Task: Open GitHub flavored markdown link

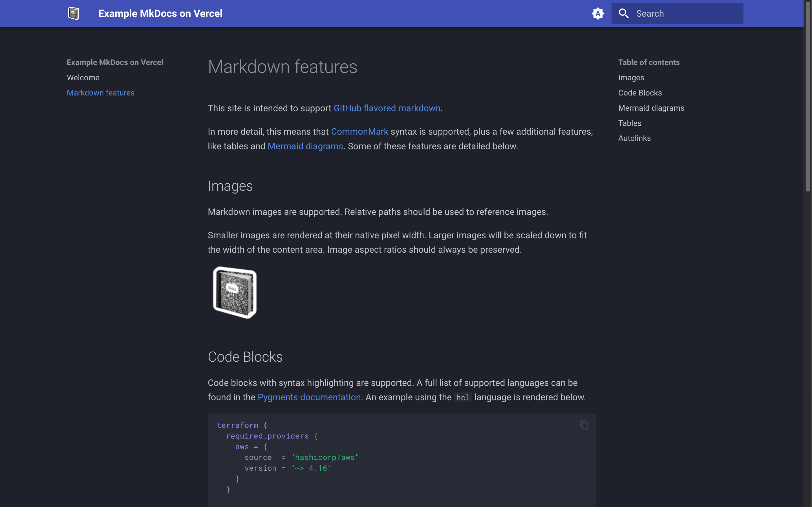Action: (x=387, y=108)
